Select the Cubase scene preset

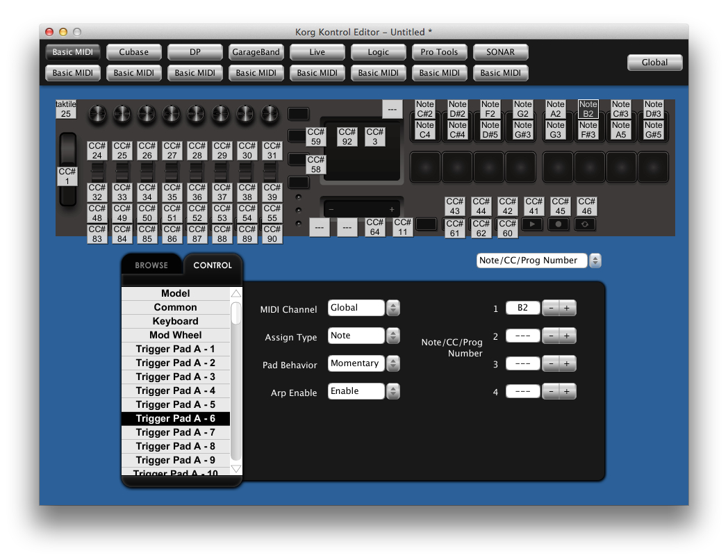point(133,51)
